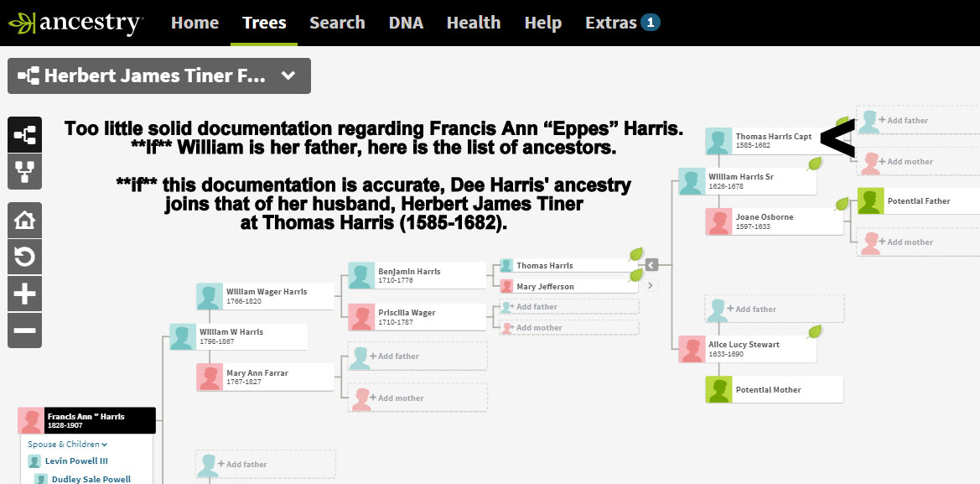
Task: Select the Benjamin Harris person card
Action: tap(417, 276)
